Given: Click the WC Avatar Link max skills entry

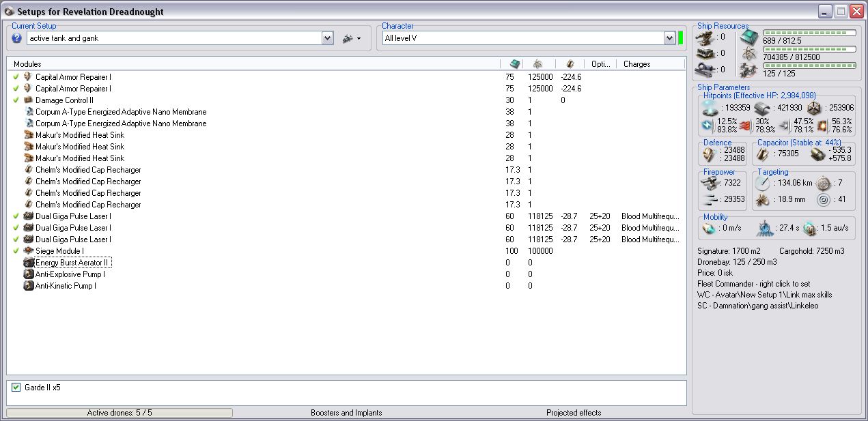Looking at the screenshot, I should pyautogui.click(x=764, y=295).
